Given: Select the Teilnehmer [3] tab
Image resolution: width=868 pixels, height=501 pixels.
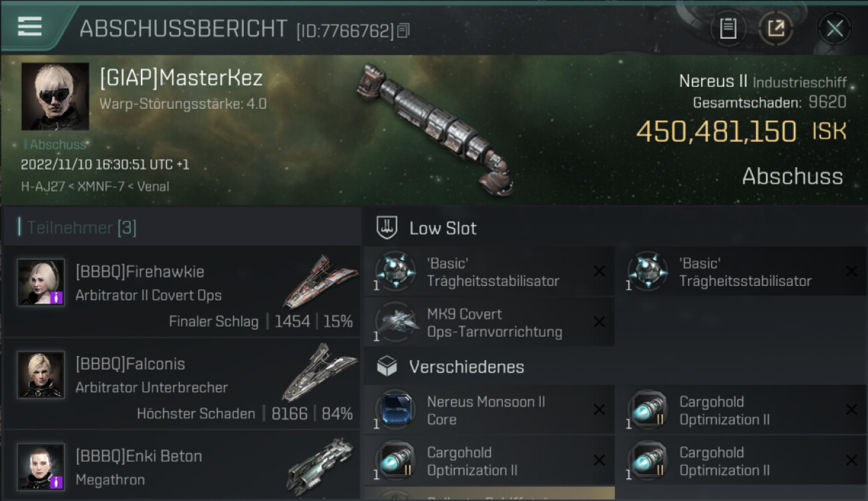Looking at the screenshot, I should (81, 228).
